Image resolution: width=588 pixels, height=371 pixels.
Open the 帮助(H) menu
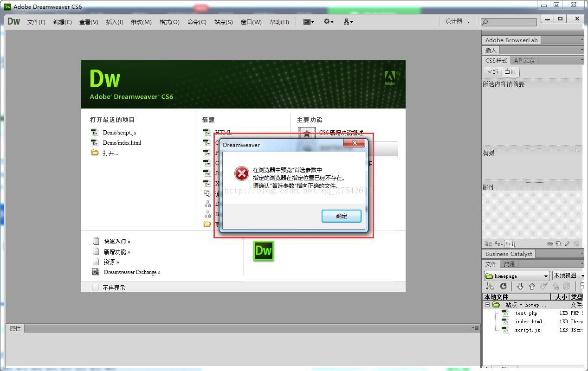279,22
